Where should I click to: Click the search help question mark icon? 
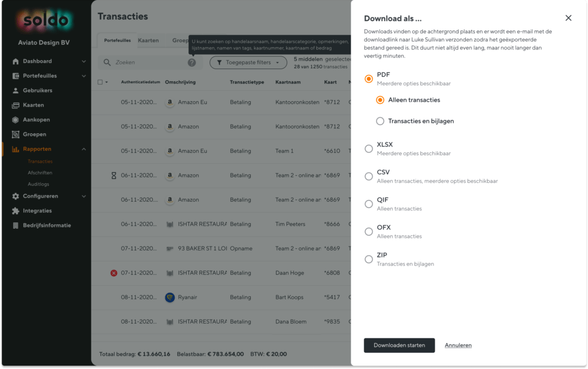(192, 62)
